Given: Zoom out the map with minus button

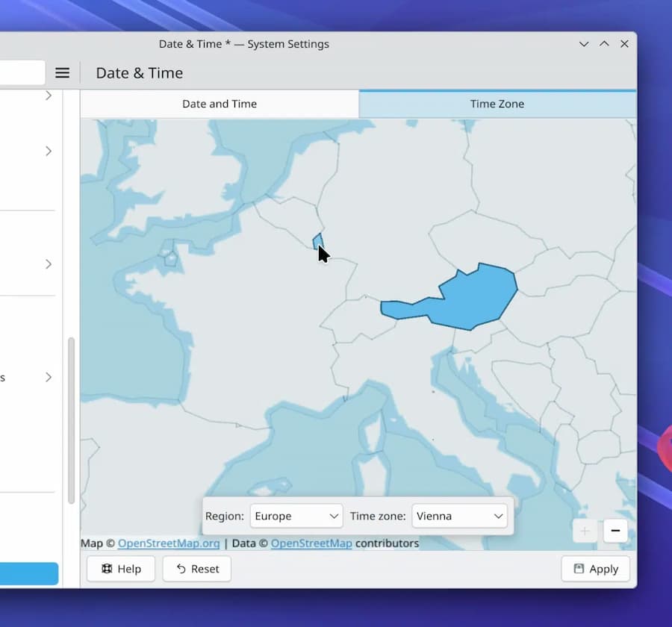Looking at the screenshot, I should [615, 531].
